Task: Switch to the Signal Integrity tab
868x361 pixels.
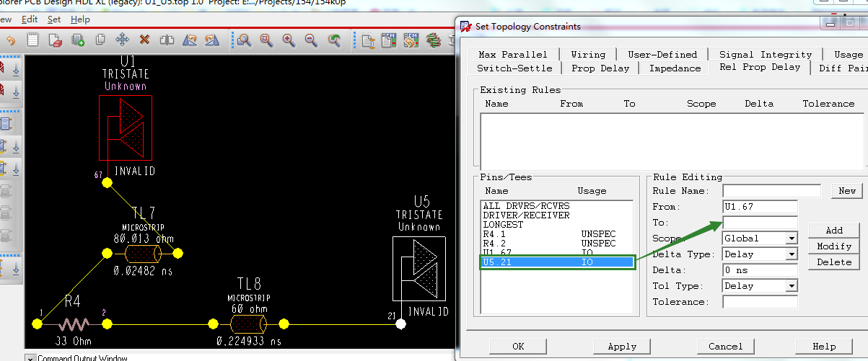Action: (x=766, y=54)
